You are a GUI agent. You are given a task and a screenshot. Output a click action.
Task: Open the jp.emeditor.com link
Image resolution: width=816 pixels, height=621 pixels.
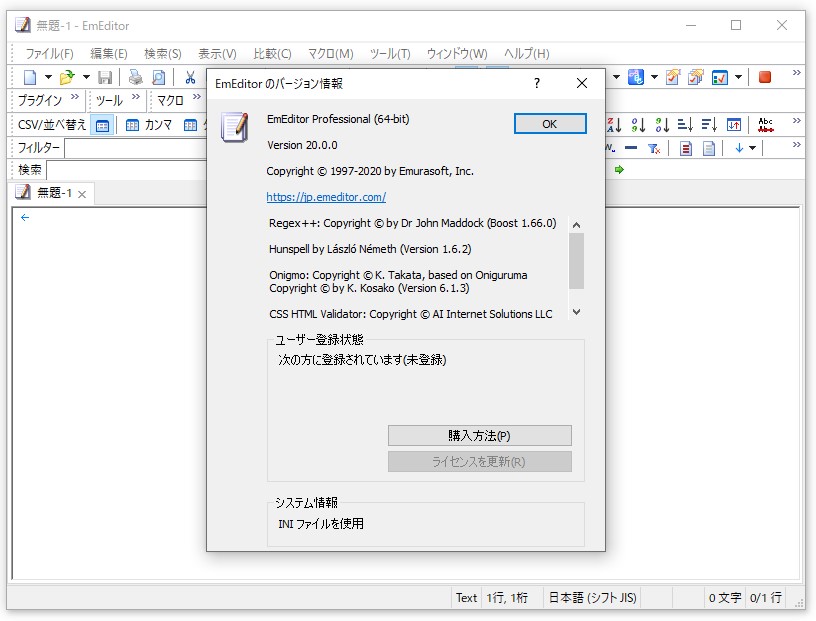pyautogui.click(x=325, y=197)
